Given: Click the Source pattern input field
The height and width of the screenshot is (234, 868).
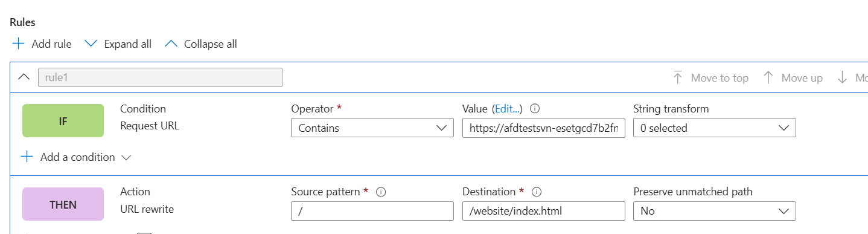Looking at the screenshot, I should pyautogui.click(x=372, y=211).
